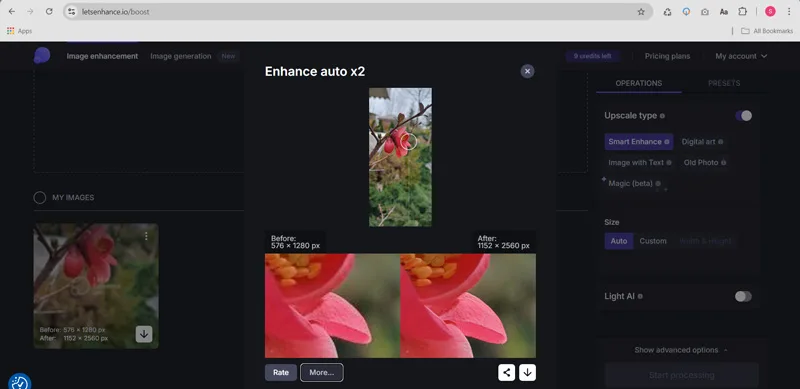Open the flower thumbnail in My Images

96,286
